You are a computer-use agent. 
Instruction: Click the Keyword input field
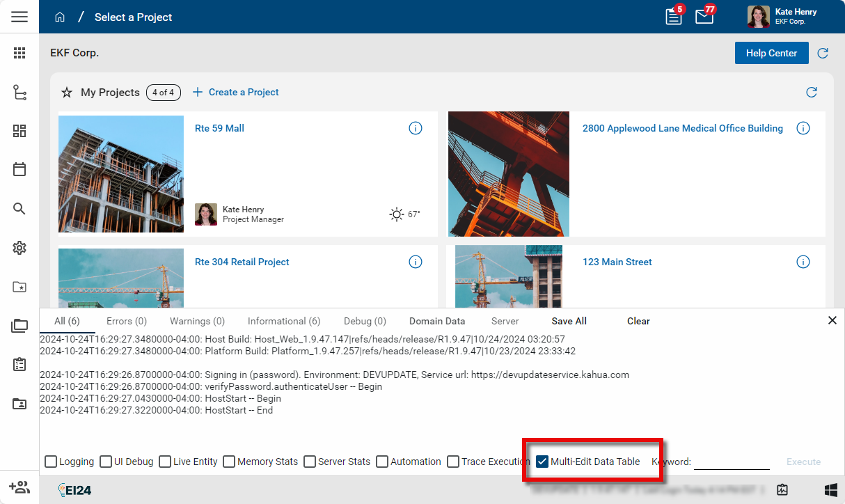(x=731, y=462)
